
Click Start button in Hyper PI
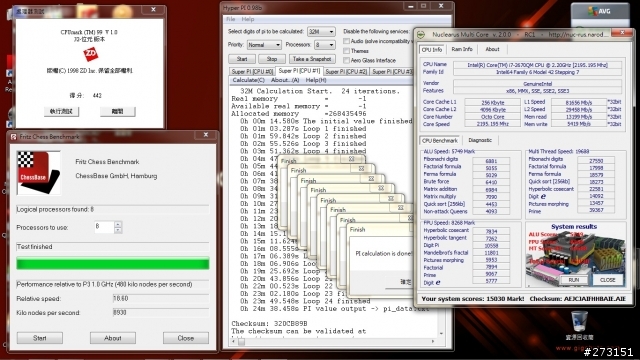[x=242, y=59]
